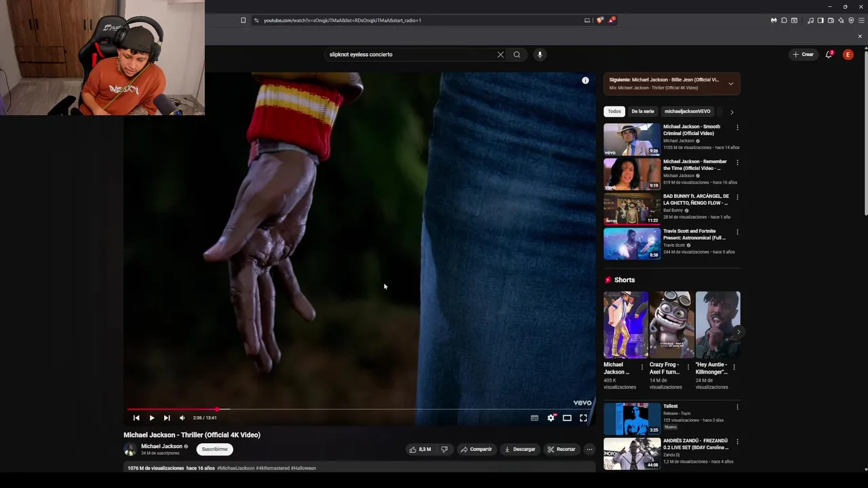Skip to the next video
Image resolution: width=868 pixels, height=488 pixels.
[167, 418]
